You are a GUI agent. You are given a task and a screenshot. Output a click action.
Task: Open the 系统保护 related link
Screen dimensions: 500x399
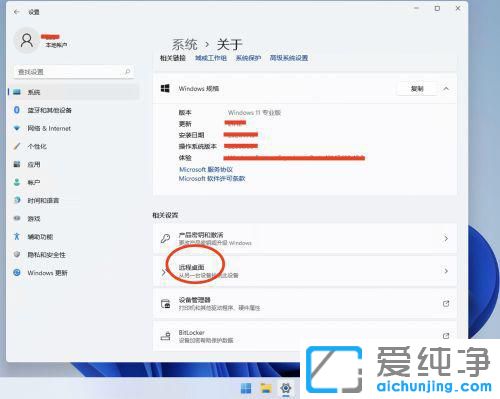(248, 58)
